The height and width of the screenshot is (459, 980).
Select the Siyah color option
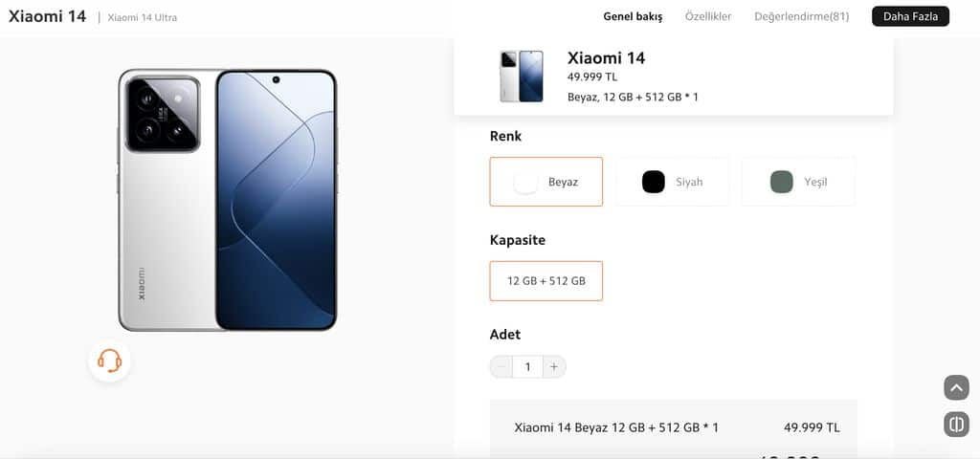coord(673,182)
